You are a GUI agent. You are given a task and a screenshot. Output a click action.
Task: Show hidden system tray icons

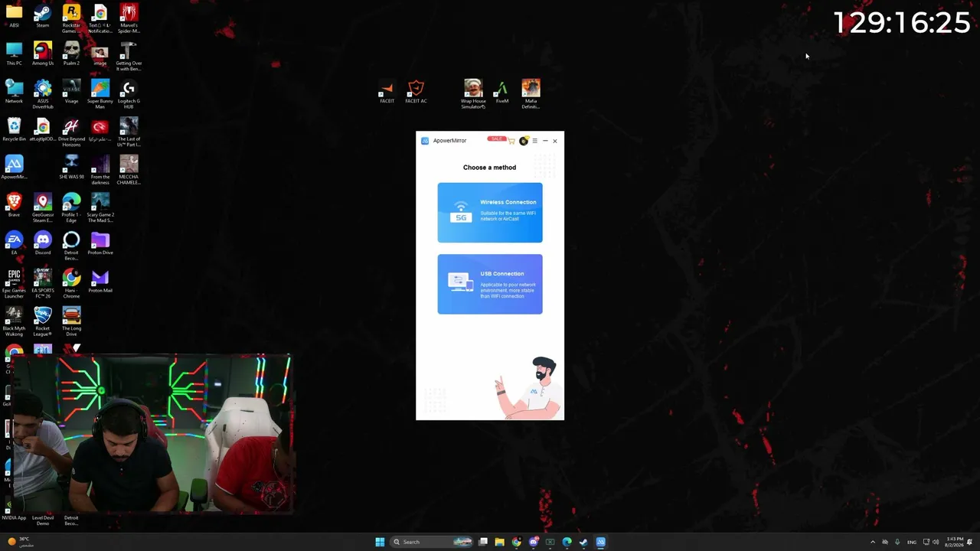pos(873,542)
